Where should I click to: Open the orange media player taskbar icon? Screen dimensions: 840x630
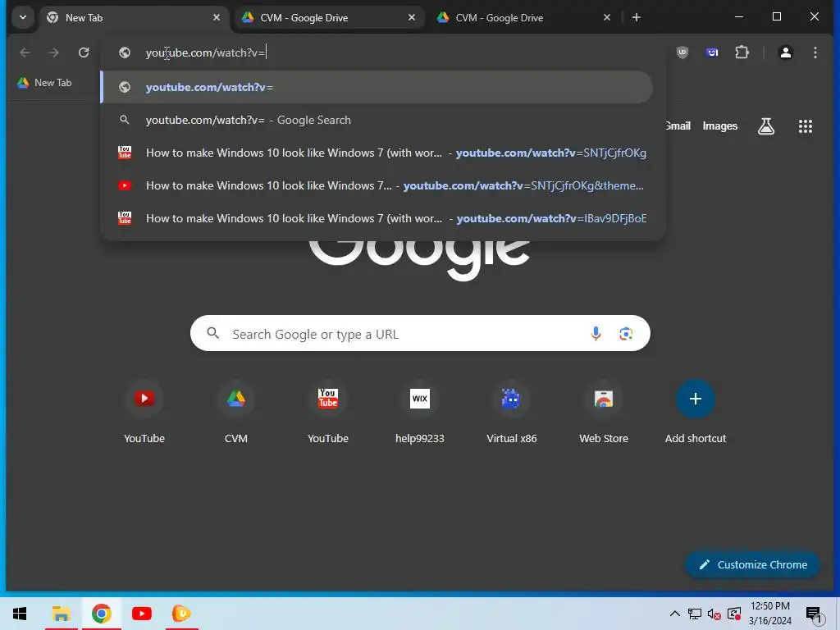tap(181, 614)
